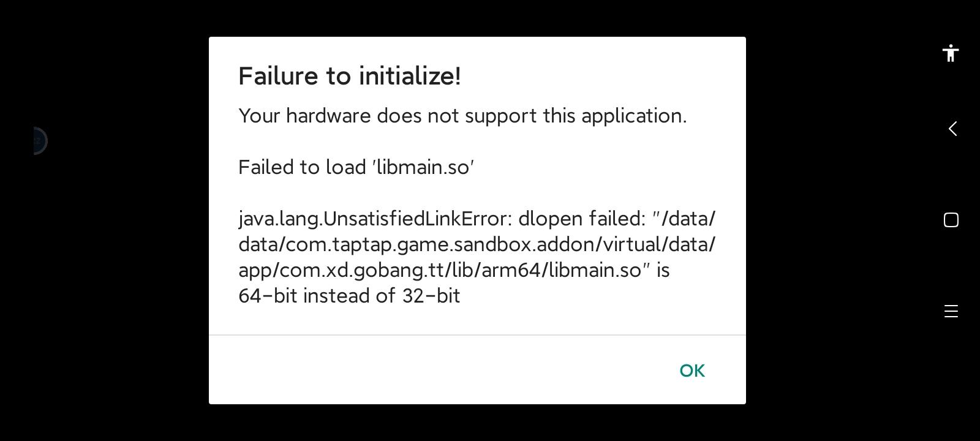
Task: Click the word "application." in the message
Action: pyautogui.click(x=634, y=116)
